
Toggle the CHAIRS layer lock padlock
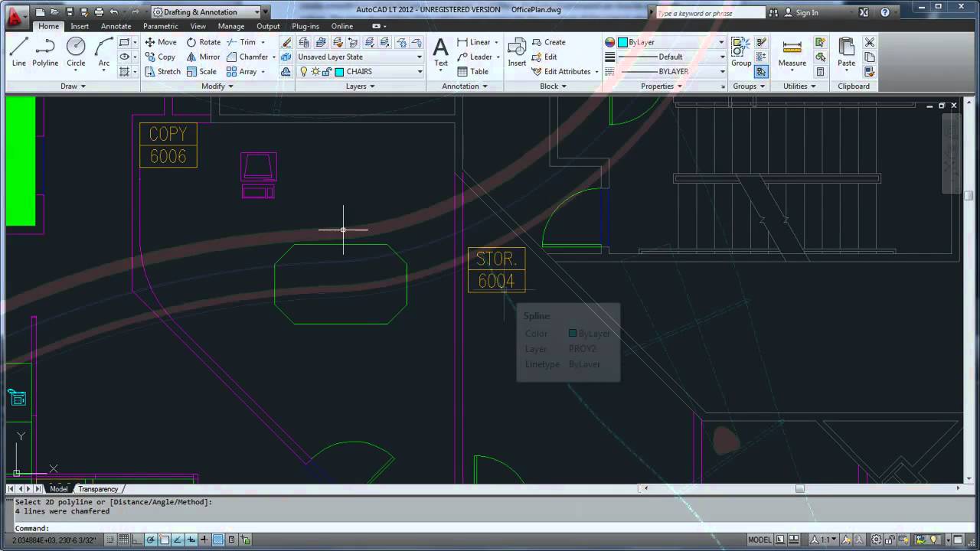coord(327,71)
